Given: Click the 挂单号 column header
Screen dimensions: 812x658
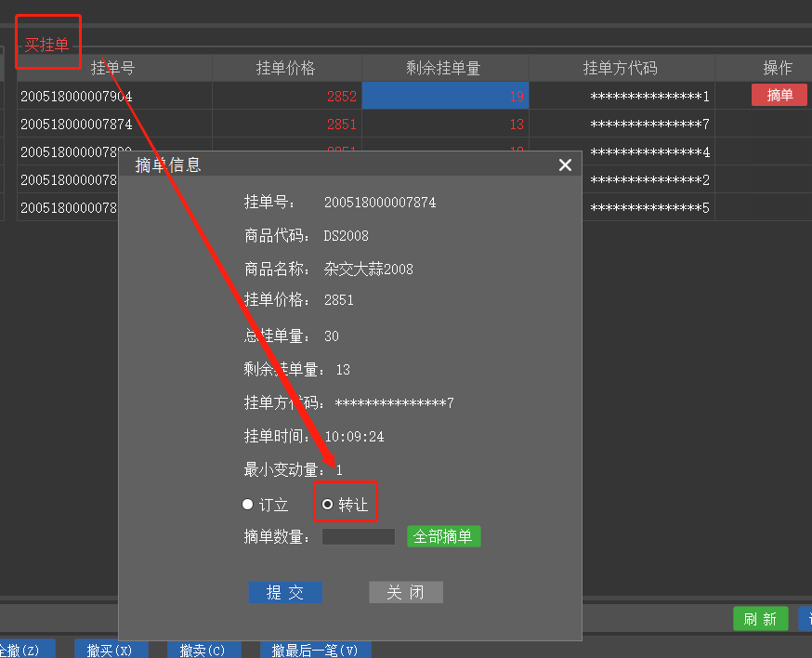Looking at the screenshot, I should 113,69.
